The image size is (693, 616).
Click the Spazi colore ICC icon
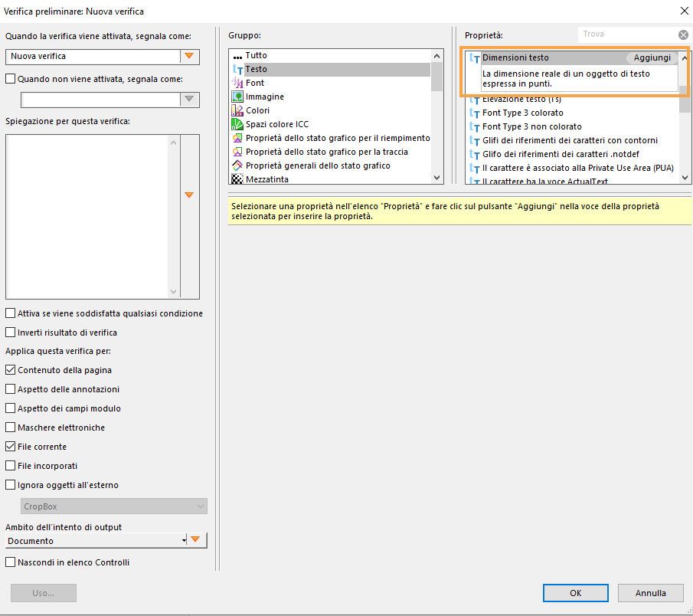pos(237,124)
